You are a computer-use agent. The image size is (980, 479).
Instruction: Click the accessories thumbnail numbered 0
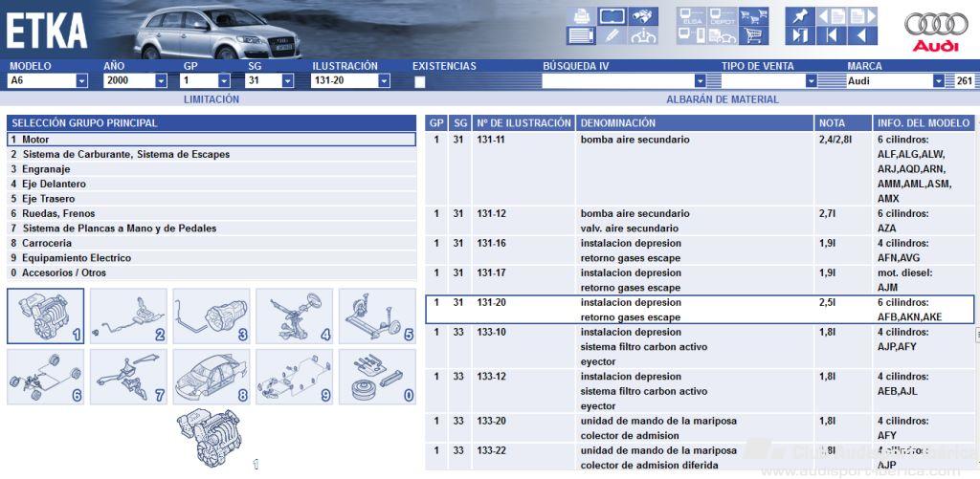pos(377,377)
